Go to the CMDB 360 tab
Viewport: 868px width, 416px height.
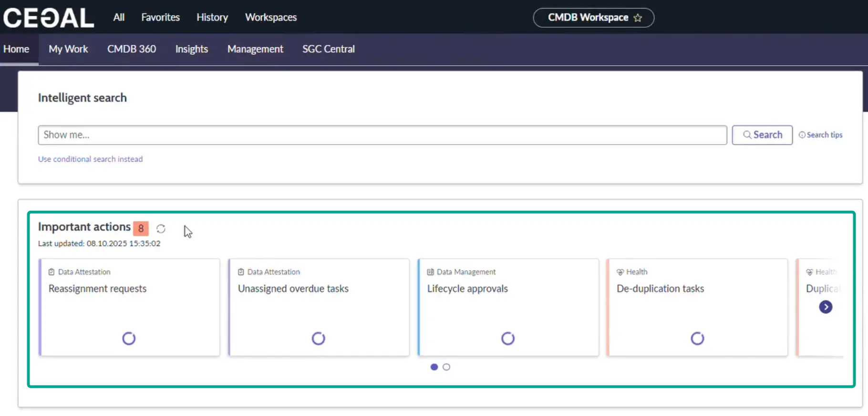point(132,49)
